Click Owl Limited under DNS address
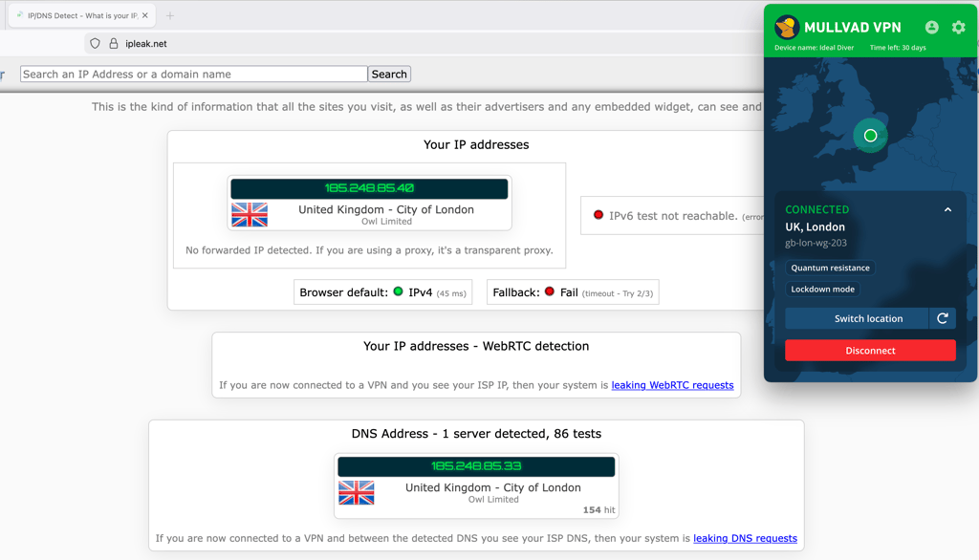This screenshot has width=979, height=560. 493,500
